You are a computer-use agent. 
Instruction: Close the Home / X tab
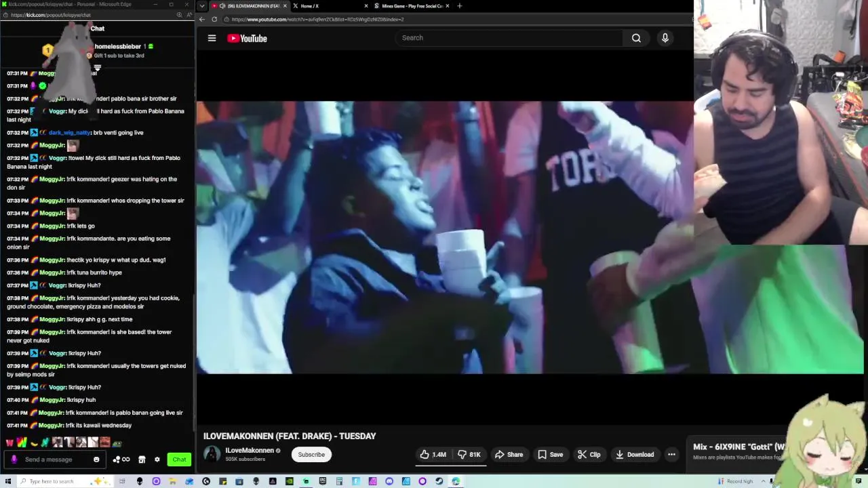tap(366, 6)
